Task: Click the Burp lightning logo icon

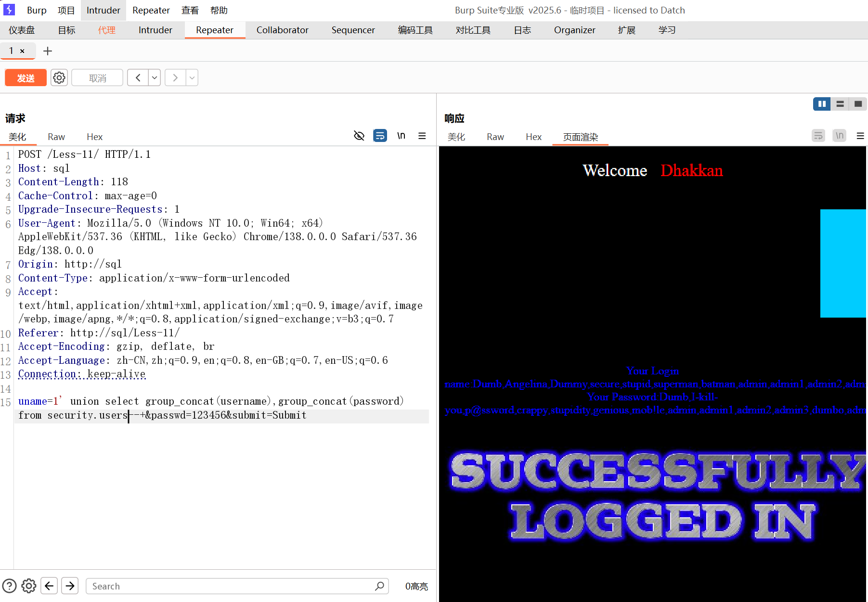Action: 9,10
